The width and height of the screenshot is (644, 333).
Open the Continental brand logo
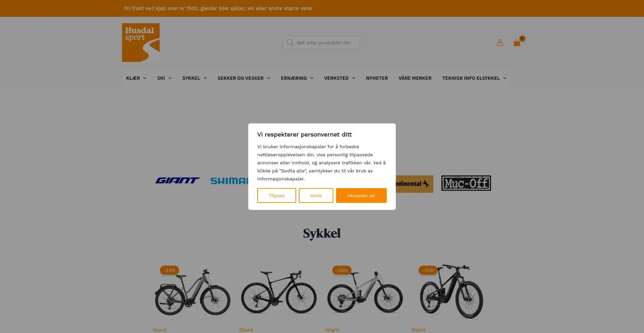point(414,184)
